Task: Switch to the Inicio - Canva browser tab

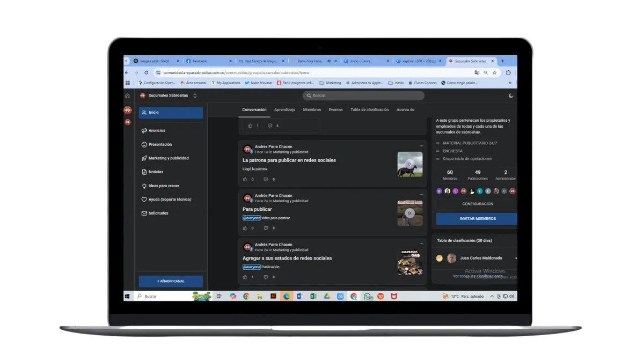Action: [x=365, y=61]
